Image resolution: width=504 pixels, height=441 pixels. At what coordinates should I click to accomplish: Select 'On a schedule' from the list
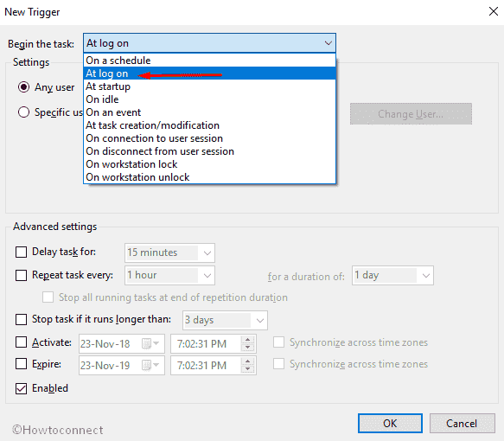click(209, 61)
